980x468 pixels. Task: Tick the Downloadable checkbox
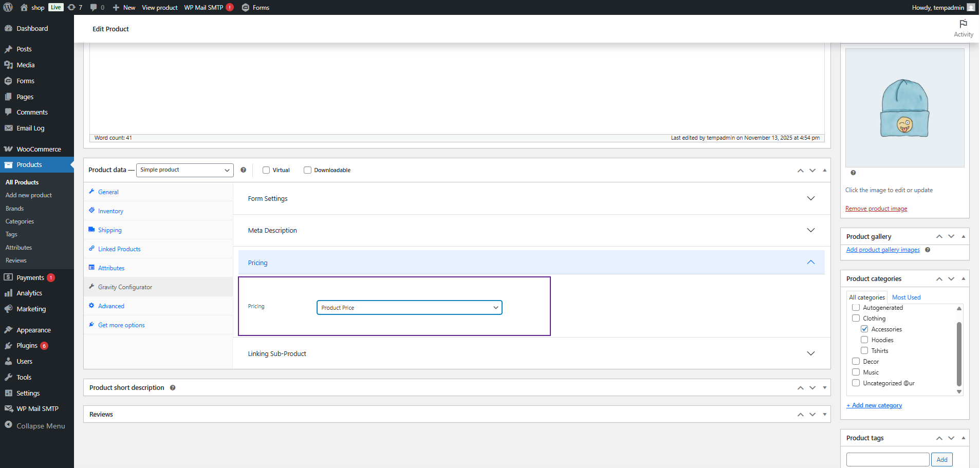(307, 170)
